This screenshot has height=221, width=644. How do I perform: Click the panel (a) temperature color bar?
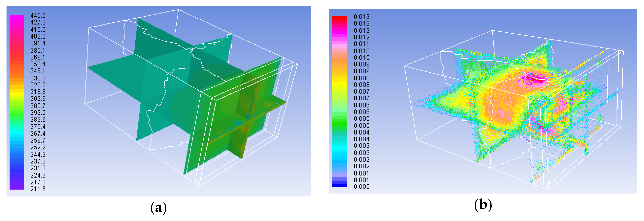pos(17,102)
